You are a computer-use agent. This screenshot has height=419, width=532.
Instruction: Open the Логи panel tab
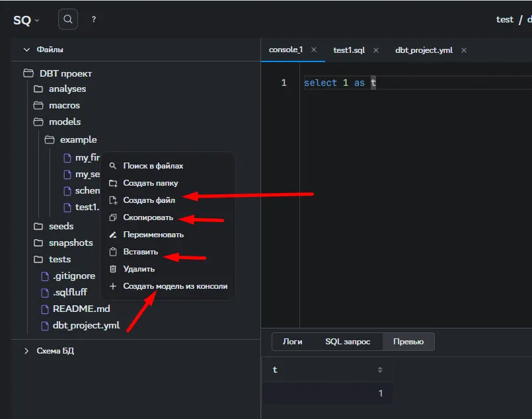point(292,342)
